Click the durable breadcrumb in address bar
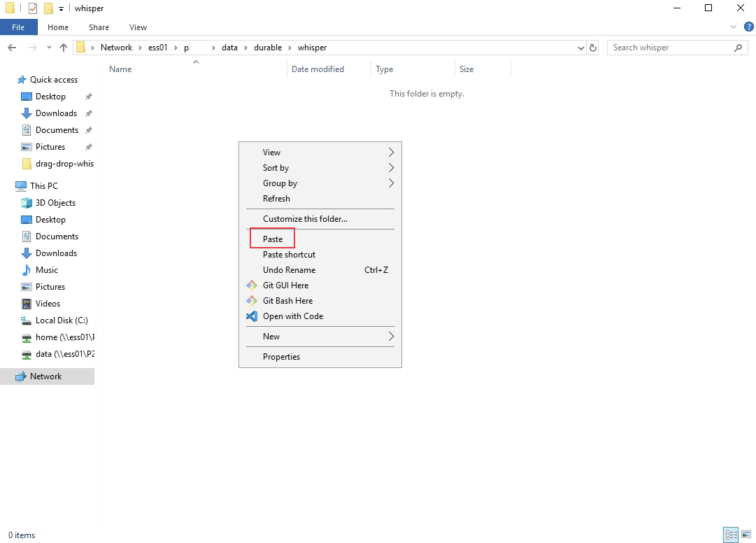The height and width of the screenshot is (543, 756). point(268,48)
